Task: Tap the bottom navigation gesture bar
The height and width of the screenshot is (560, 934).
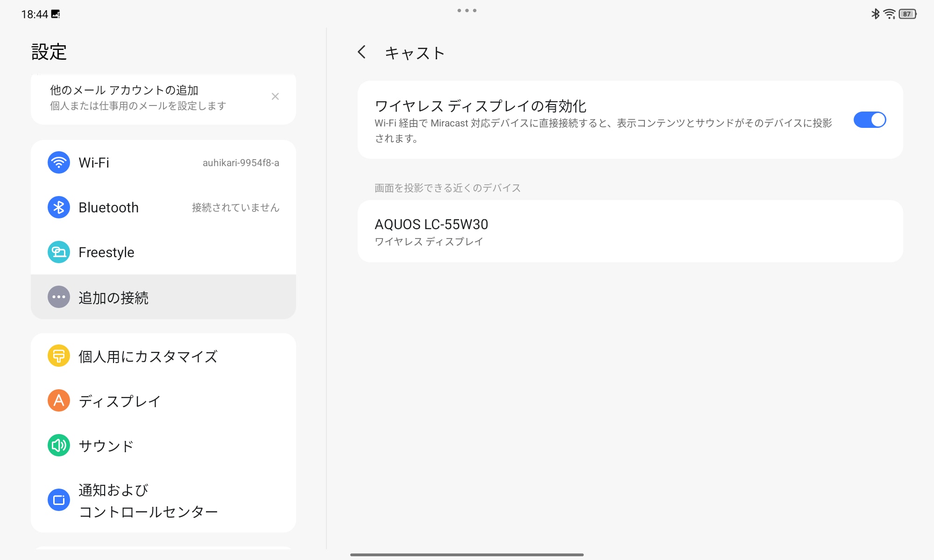Action: coord(467,555)
